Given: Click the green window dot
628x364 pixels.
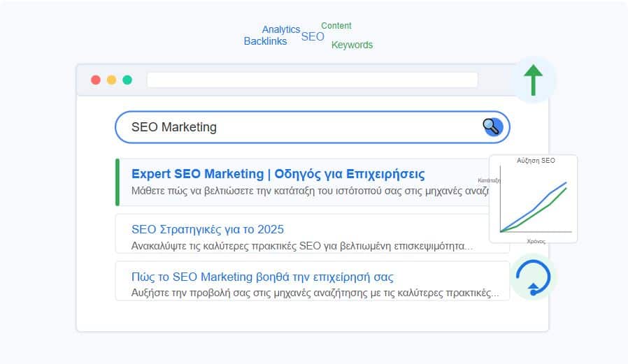Looking at the screenshot, I should (x=127, y=80).
